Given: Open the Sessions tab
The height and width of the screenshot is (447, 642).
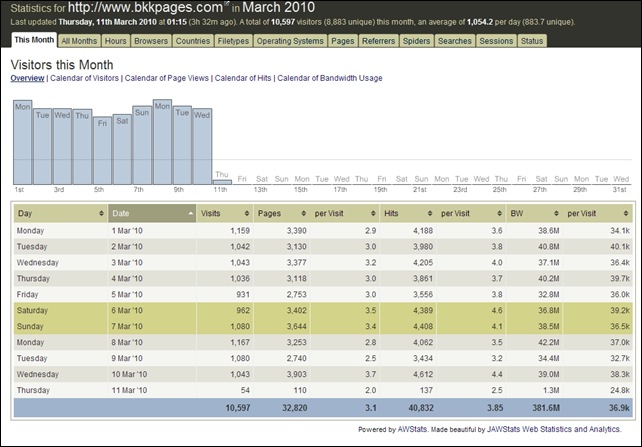Looking at the screenshot, I should click(496, 41).
